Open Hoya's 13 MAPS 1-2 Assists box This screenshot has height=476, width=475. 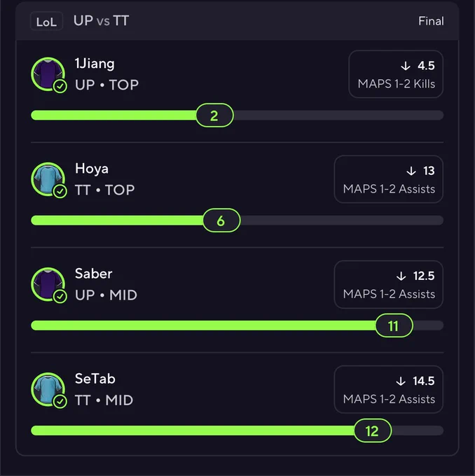pyautogui.click(x=389, y=179)
